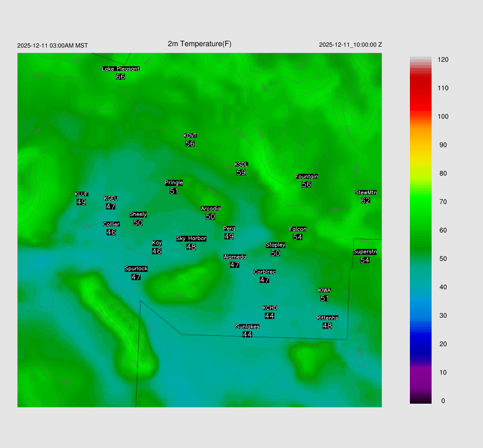Select the Sky Harbor station label
The height and width of the screenshot is (448, 483).
click(191, 238)
